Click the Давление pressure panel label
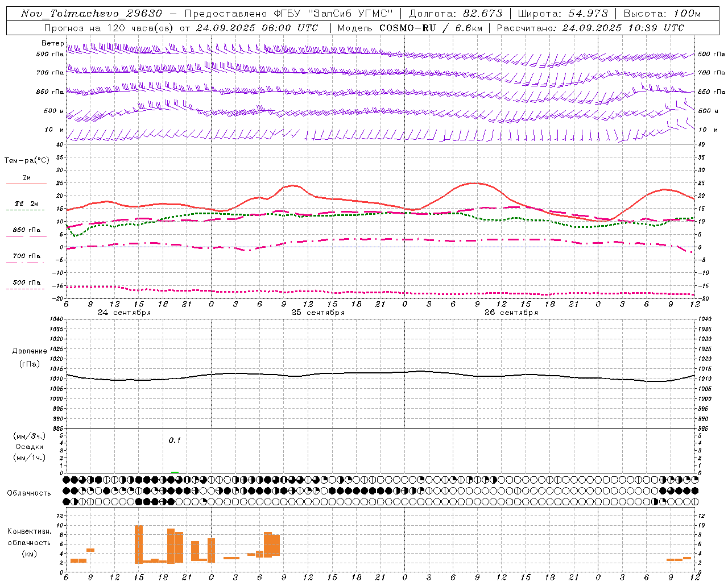 click(x=30, y=351)
